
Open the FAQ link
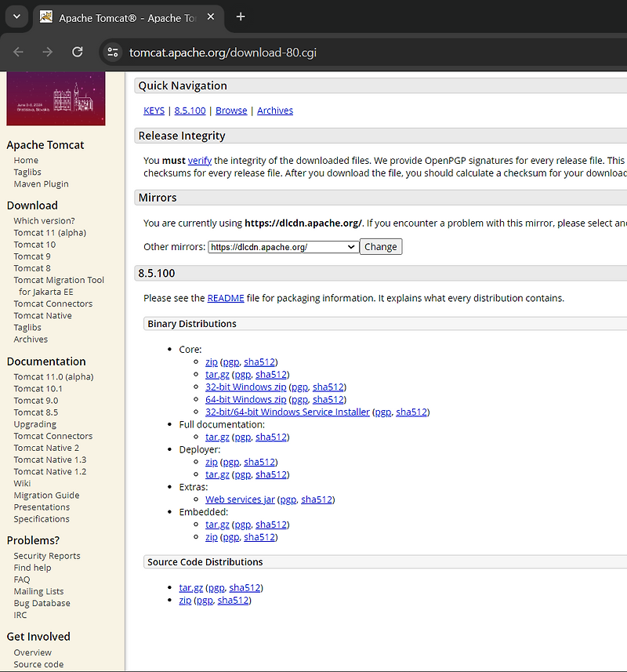(x=22, y=579)
